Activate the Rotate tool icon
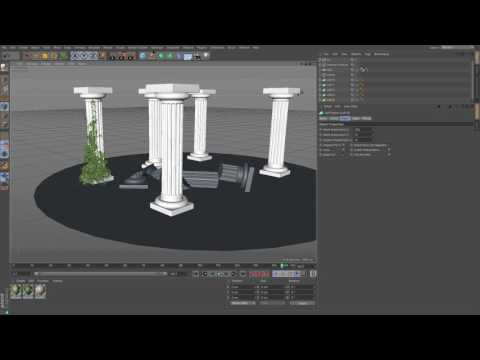The width and height of the screenshot is (480, 360). (x=54, y=56)
